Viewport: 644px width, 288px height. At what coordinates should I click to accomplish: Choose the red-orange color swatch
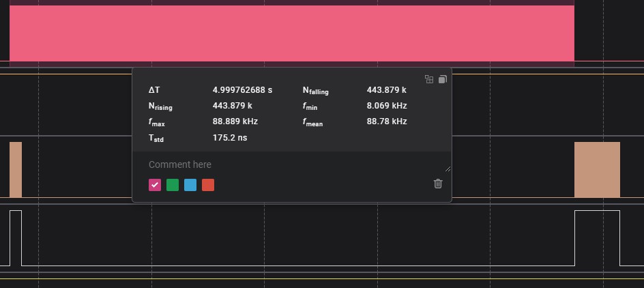pyautogui.click(x=208, y=185)
